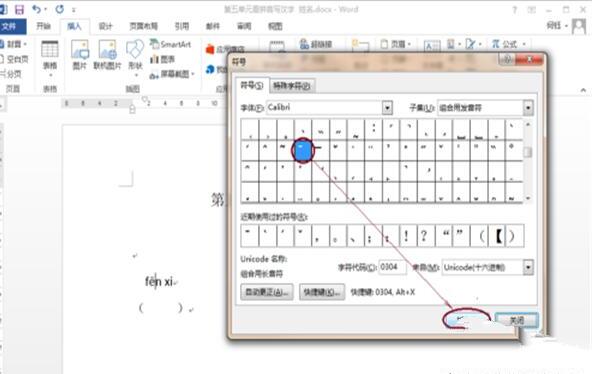This screenshot has width=592, height=374.
Task: Pick the left parenthesis recent symbol
Action: 480,236
